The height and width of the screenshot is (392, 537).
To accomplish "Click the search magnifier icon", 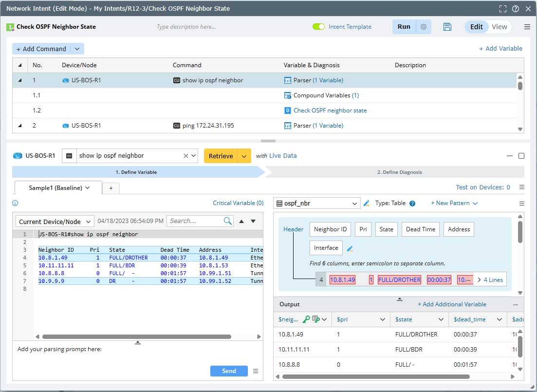I will tap(228, 221).
